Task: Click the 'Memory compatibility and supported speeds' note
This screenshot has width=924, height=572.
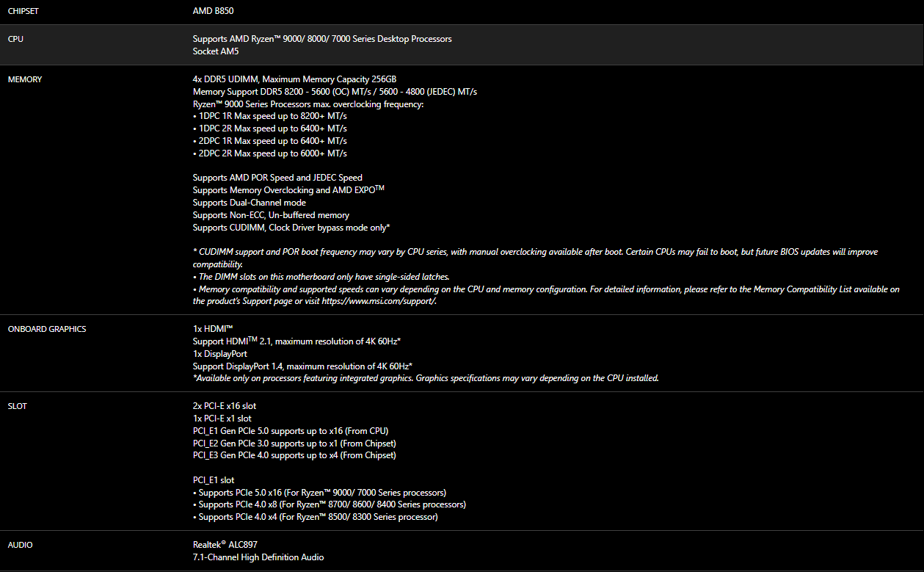Action: (546, 295)
